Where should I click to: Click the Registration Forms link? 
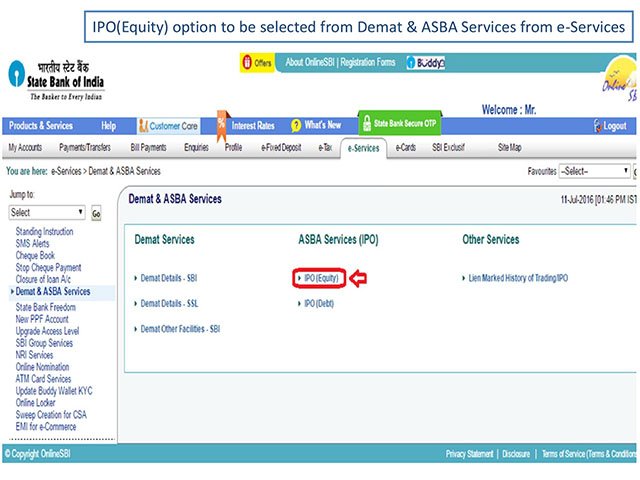pyautogui.click(x=368, y=62)
